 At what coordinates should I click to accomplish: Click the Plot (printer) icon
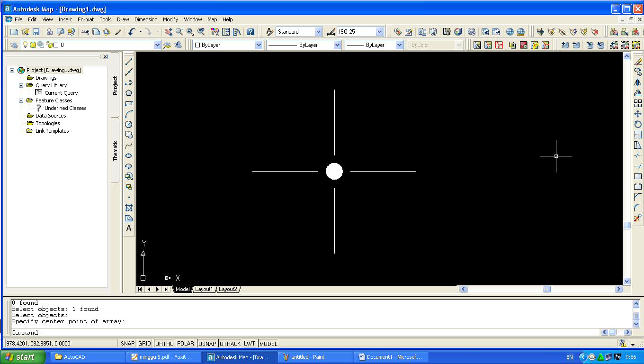49,32
